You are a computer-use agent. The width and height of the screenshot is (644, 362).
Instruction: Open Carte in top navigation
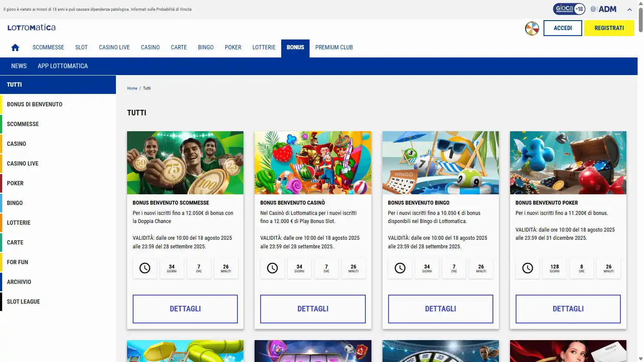(179, 48)
